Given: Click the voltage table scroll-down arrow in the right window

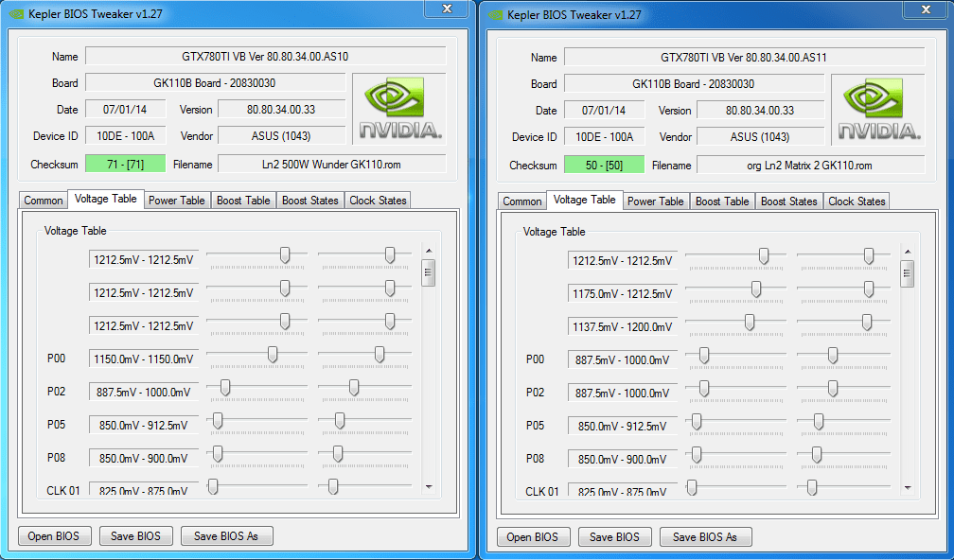Looking at the screenshot, I should (908, 488).
